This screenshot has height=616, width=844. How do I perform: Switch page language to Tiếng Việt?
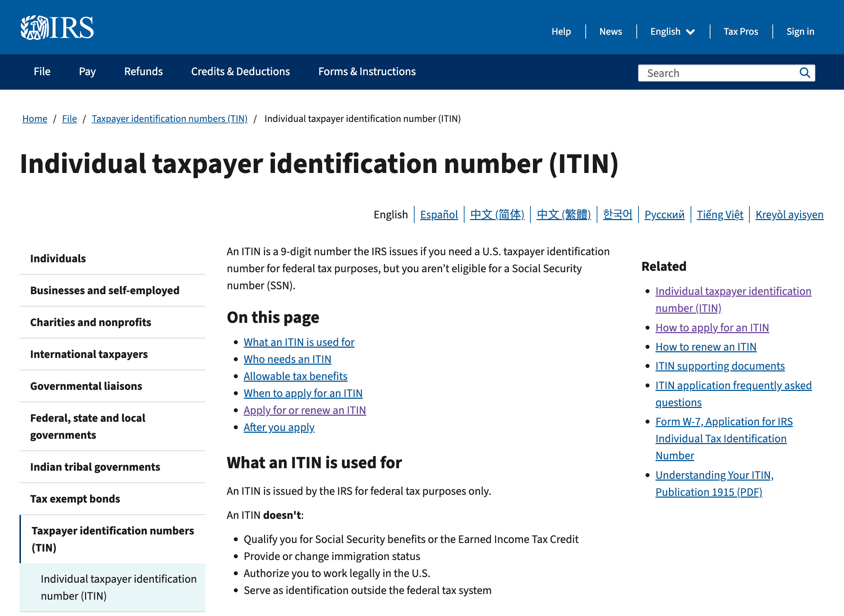coord(720,215)
